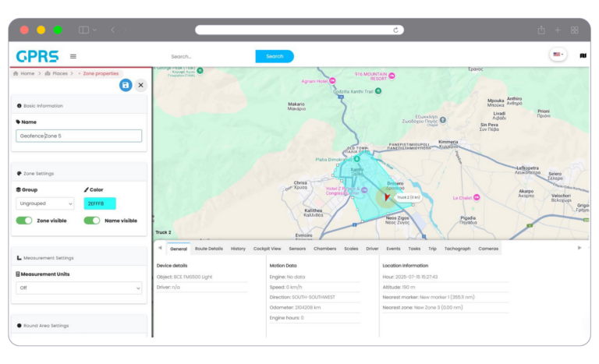Switch to the Sensors tab
Image resolution: width=599 pixels, height=364 pixels.
point(297,249)
